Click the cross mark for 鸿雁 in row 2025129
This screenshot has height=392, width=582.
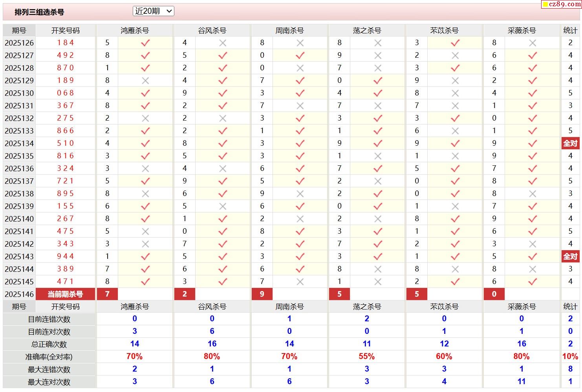click(145, 81)
